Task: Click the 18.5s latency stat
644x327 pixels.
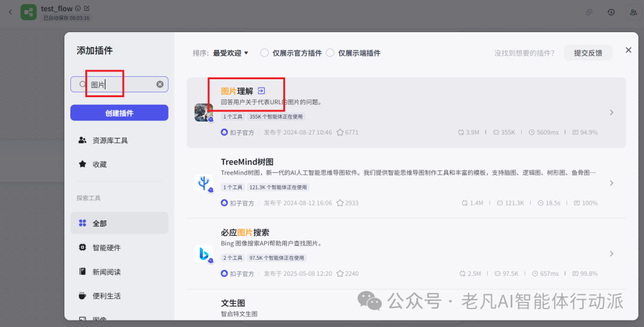Action: 549,203
